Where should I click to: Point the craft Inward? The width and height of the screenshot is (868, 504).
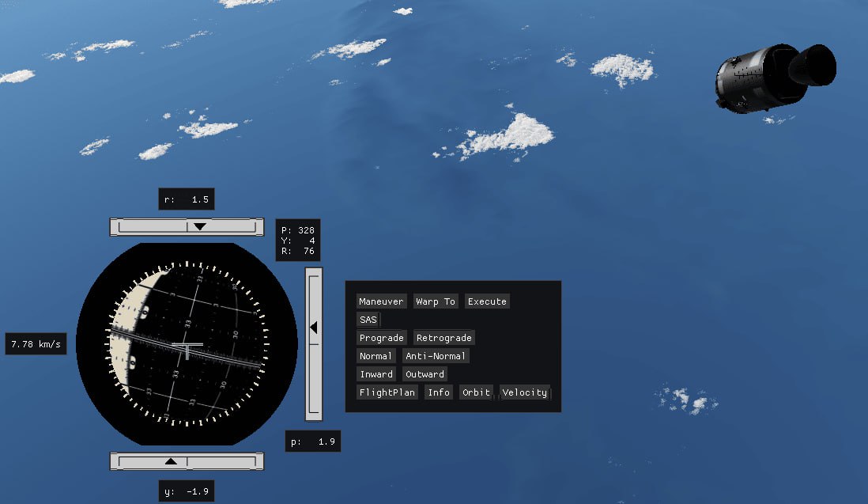pos(376,374)
